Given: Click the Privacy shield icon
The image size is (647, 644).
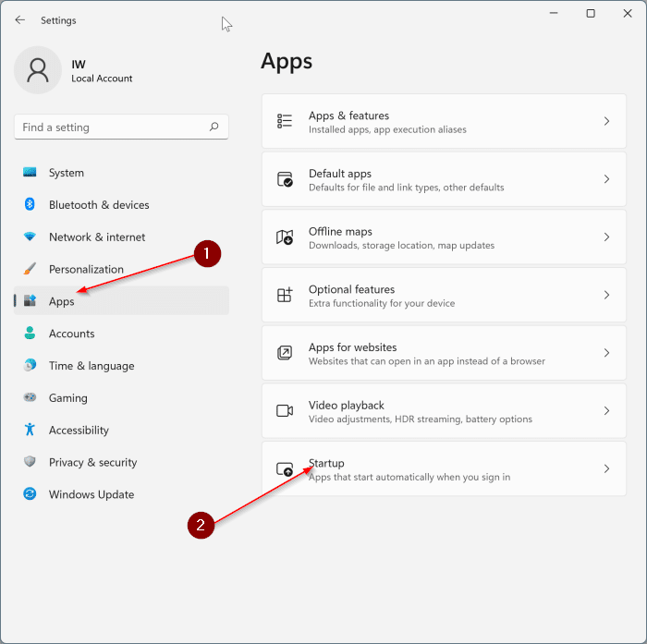Looking at the screenshot, I should (30, 462).
